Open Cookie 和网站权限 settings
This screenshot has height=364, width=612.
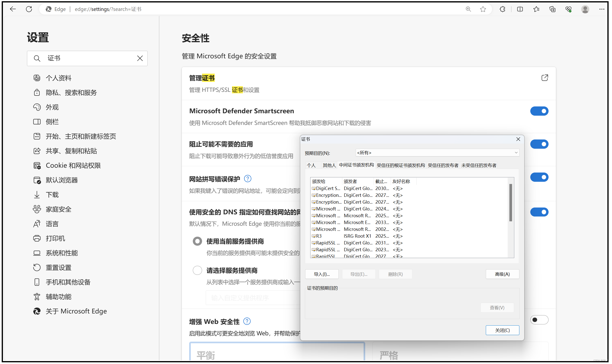(x=67, y=165)
